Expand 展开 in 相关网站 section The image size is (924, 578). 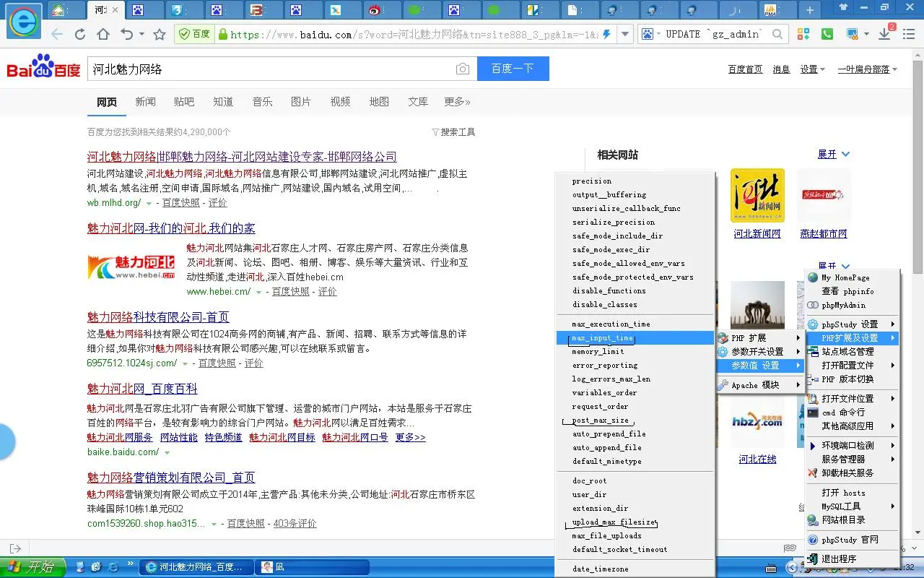[834, 155]
